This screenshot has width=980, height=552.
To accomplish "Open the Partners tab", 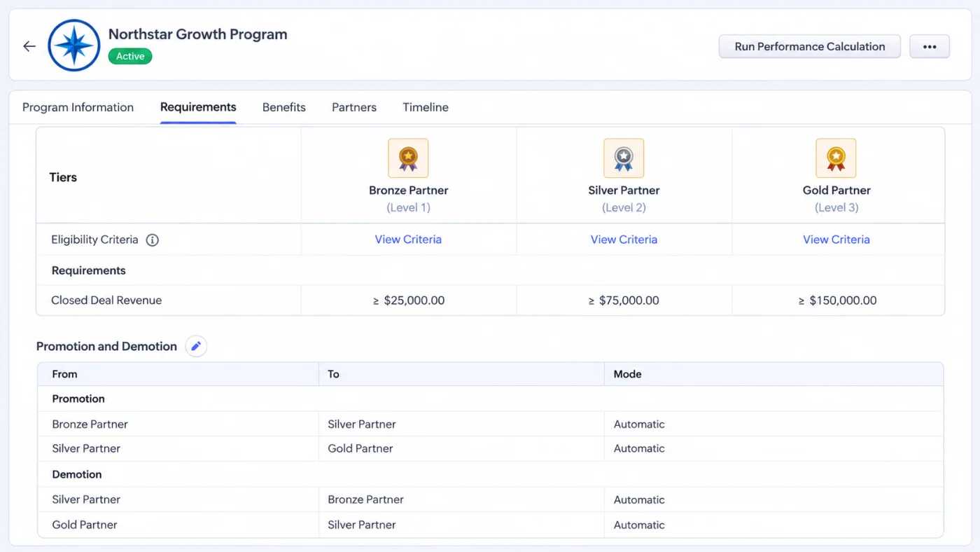I will pyautogui.click(x=354, y=107).
